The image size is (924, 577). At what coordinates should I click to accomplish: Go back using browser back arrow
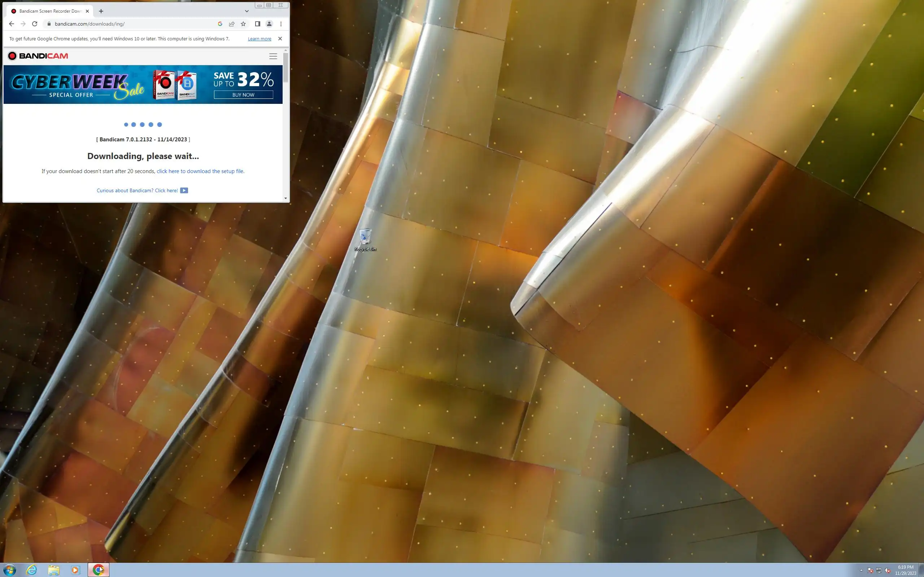pos(12,24)
